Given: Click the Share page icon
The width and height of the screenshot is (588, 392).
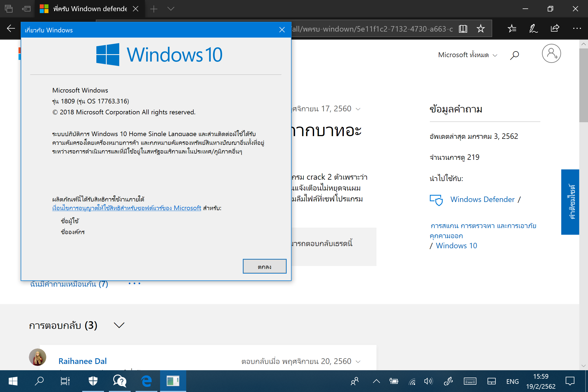Looking at the screenshot, I should point(555,29).
